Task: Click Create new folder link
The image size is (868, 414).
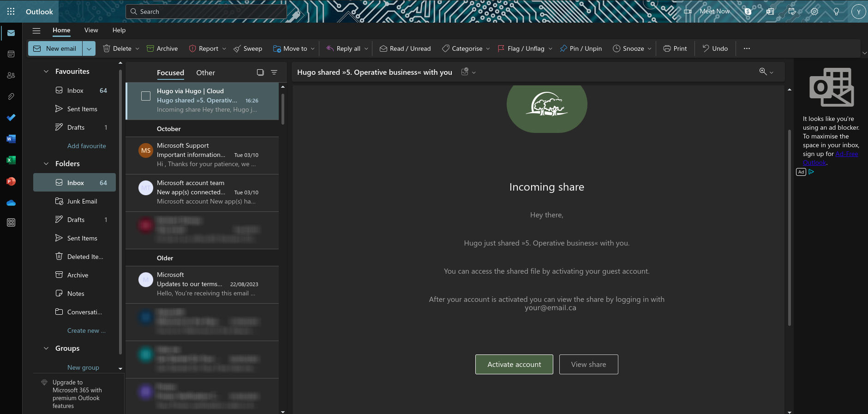Action: point(86,330)
